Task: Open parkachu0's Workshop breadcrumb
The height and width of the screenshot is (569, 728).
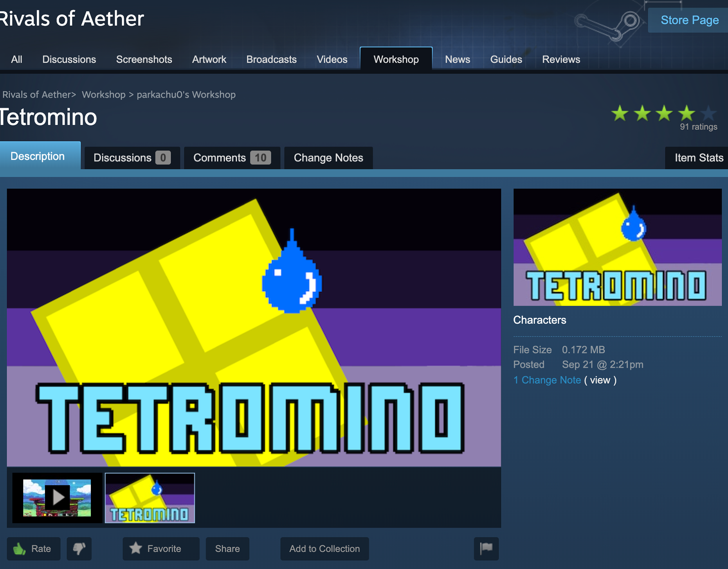Action: click(x=186, y=95)
